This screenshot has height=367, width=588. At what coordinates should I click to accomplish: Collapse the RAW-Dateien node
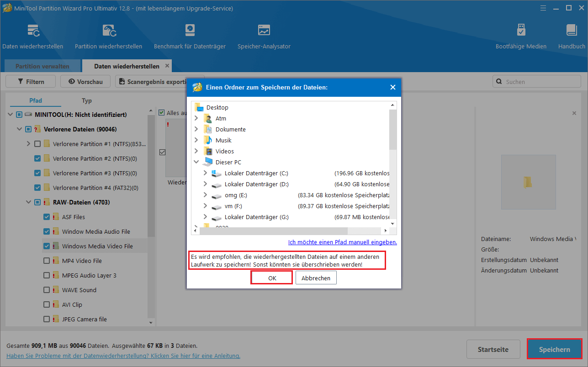[29, 202]
